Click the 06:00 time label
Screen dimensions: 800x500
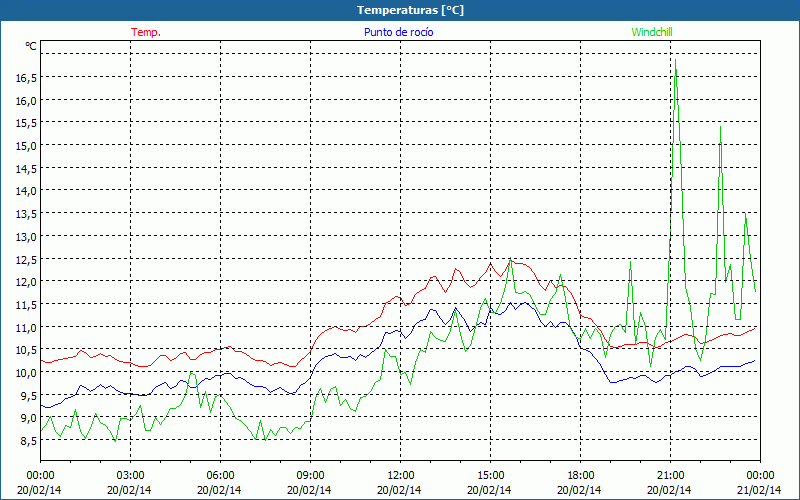pos(220,476)
